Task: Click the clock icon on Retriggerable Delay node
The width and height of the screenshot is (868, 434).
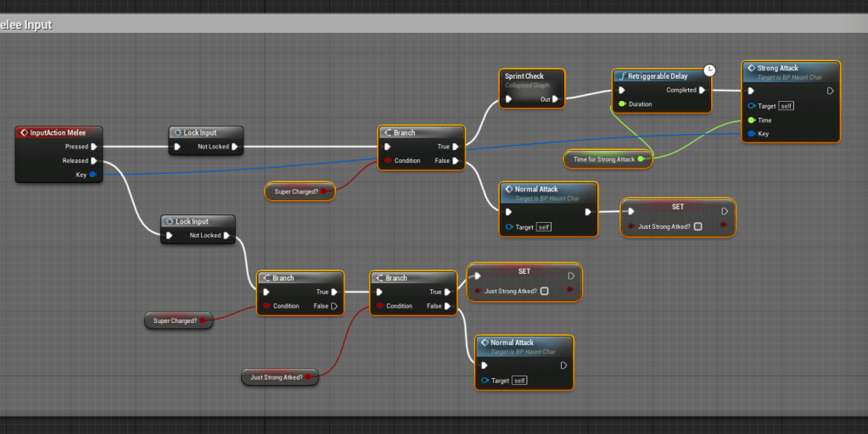Action: [x=709, y=70]
